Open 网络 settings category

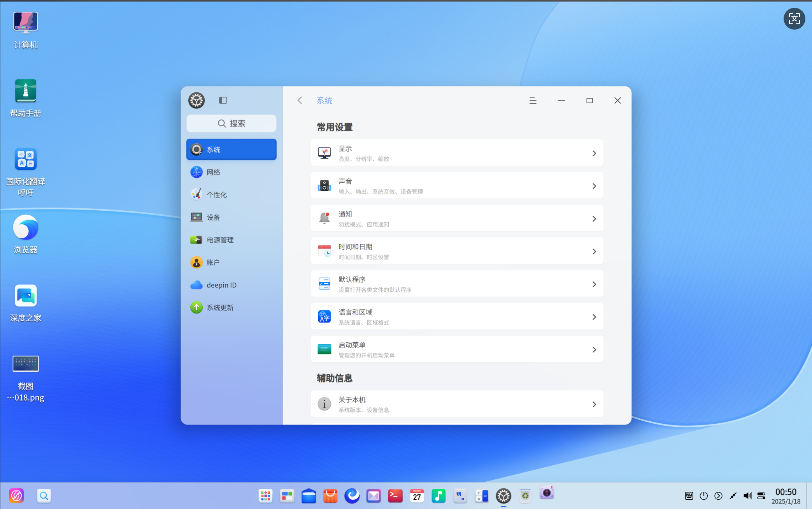click(231, 172)
